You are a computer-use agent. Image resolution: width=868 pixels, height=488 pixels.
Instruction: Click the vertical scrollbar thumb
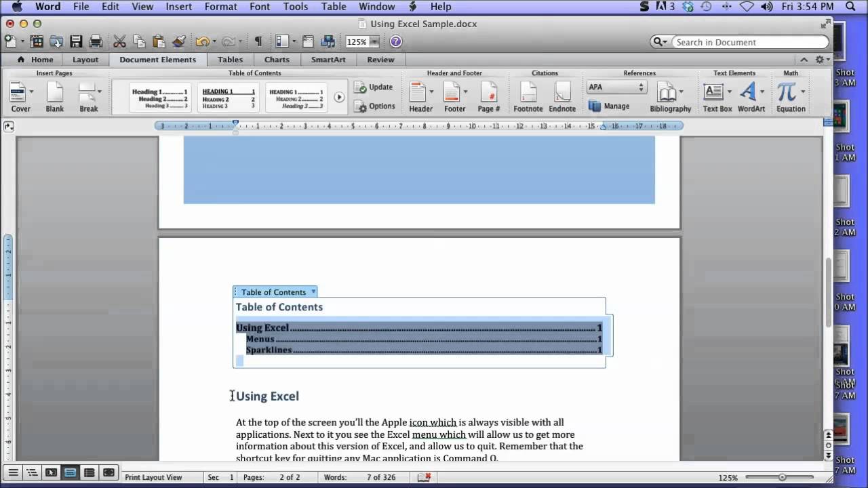coord(828,291)
